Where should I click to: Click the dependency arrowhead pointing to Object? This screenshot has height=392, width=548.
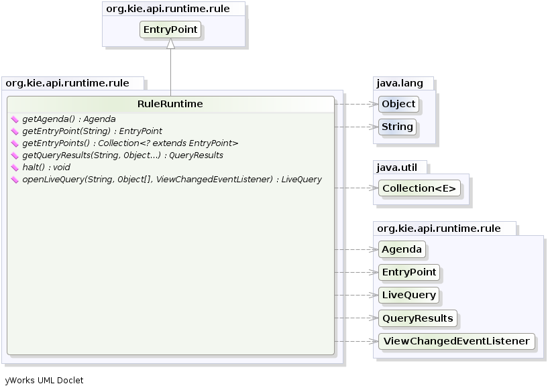[373, 104]
